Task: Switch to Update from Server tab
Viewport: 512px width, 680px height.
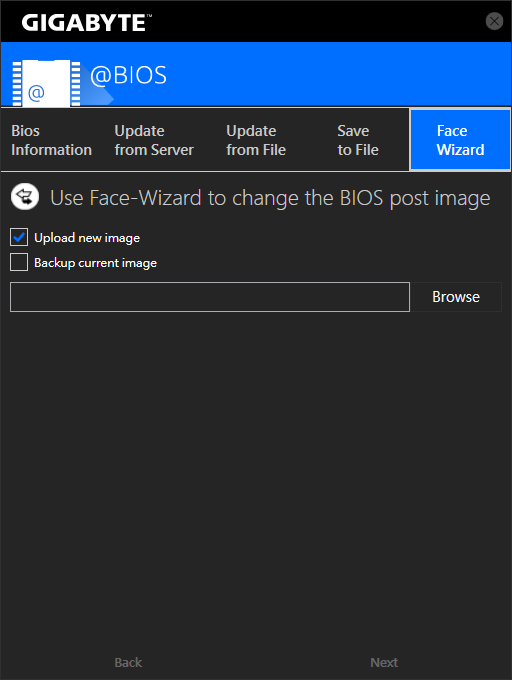Action: (154, 140)
